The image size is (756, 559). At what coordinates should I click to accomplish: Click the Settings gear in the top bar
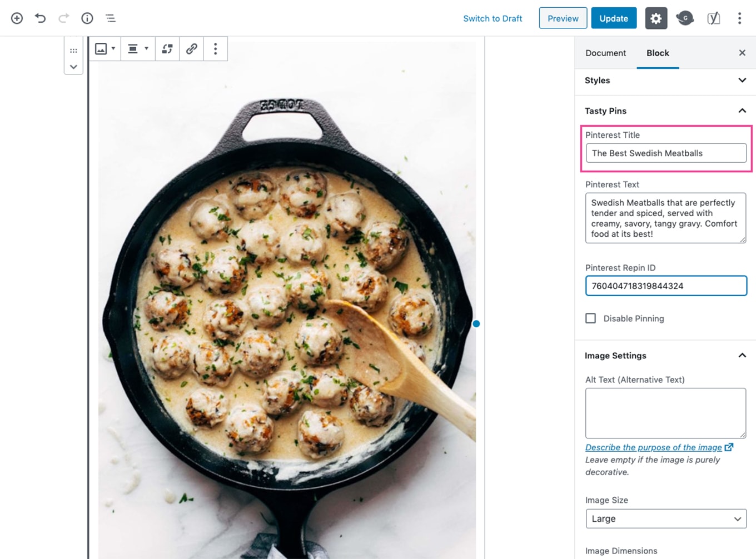click(x=656, y=18)
